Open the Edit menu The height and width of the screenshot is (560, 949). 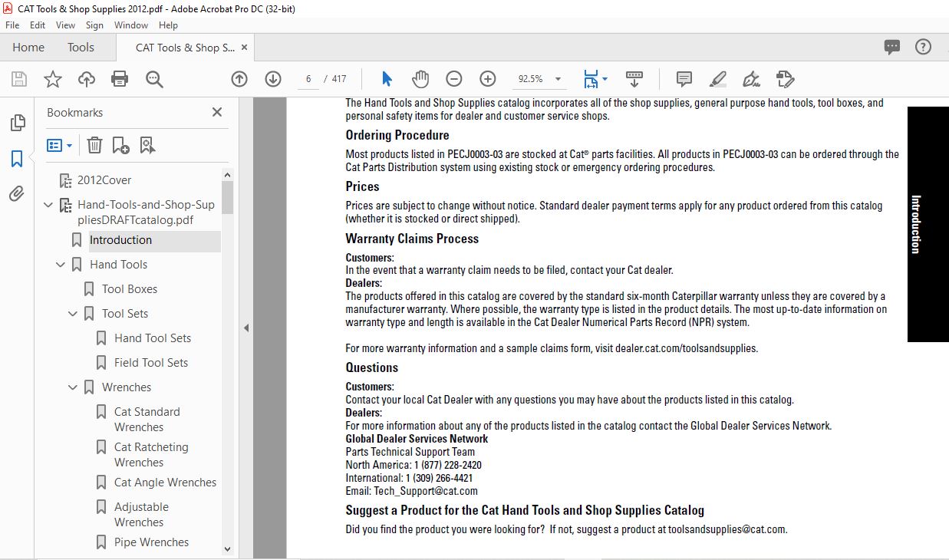tap(38, 25)
